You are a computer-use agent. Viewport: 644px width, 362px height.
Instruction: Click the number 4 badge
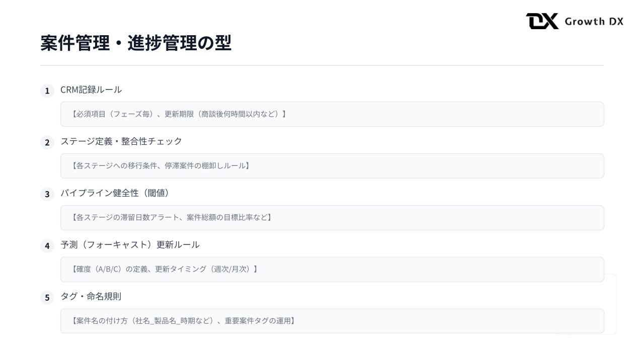[x=47, y=246]
